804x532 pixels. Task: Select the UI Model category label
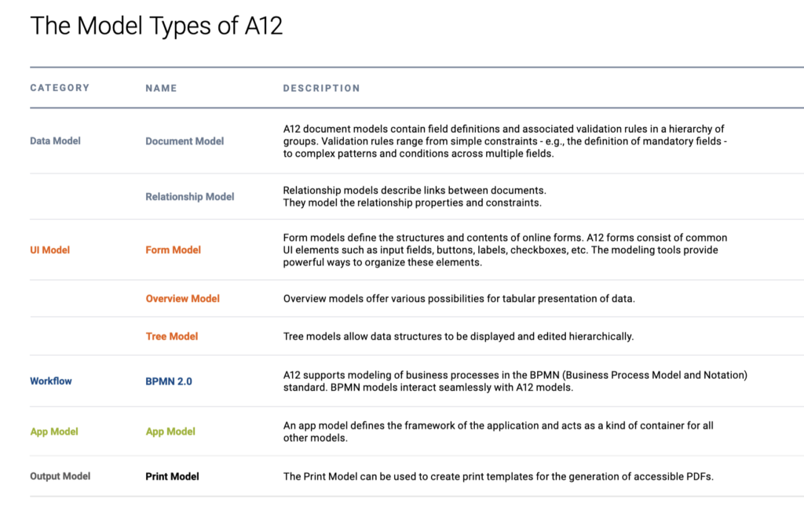(49, 250)
